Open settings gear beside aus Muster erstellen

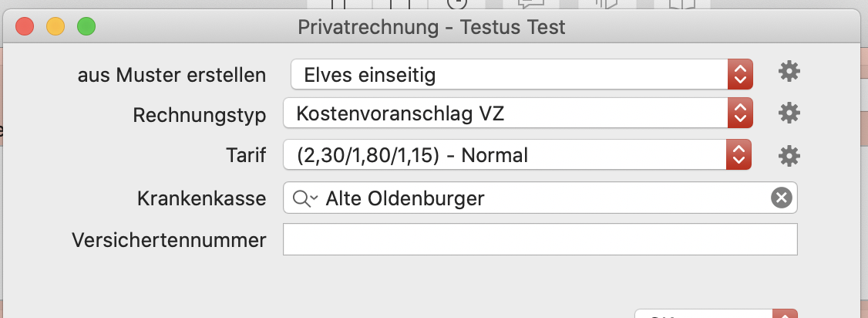coord(789,72)
